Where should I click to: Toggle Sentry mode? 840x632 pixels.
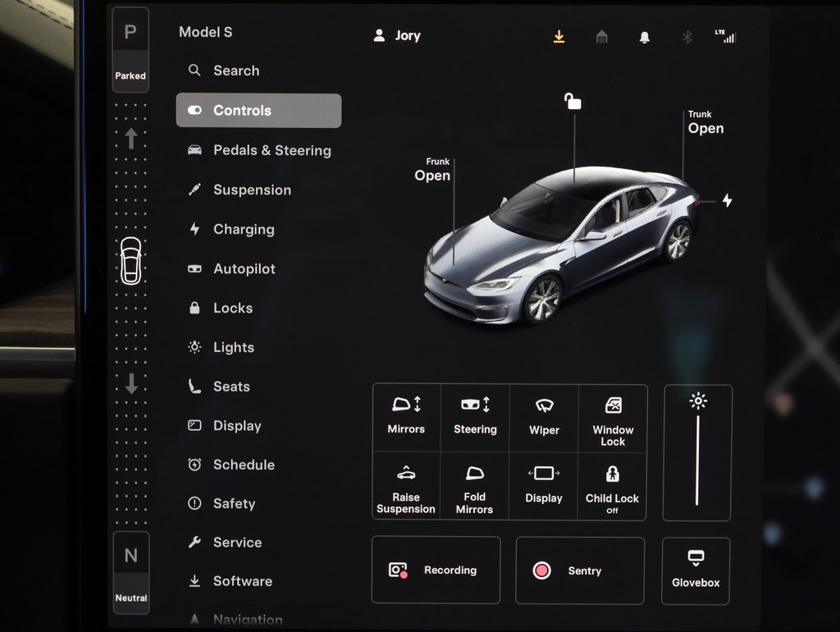pyautogui.click(x=580, y=571)
